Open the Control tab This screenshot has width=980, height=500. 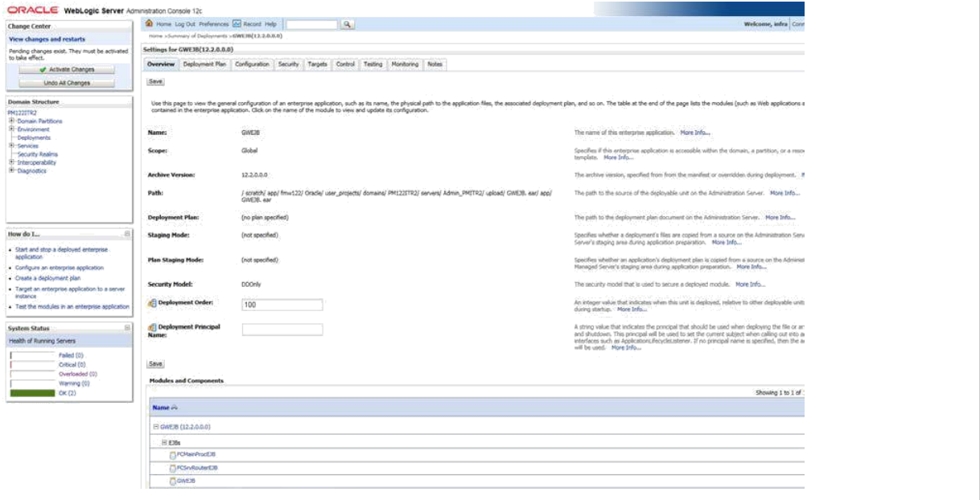[x=345, y=64]
